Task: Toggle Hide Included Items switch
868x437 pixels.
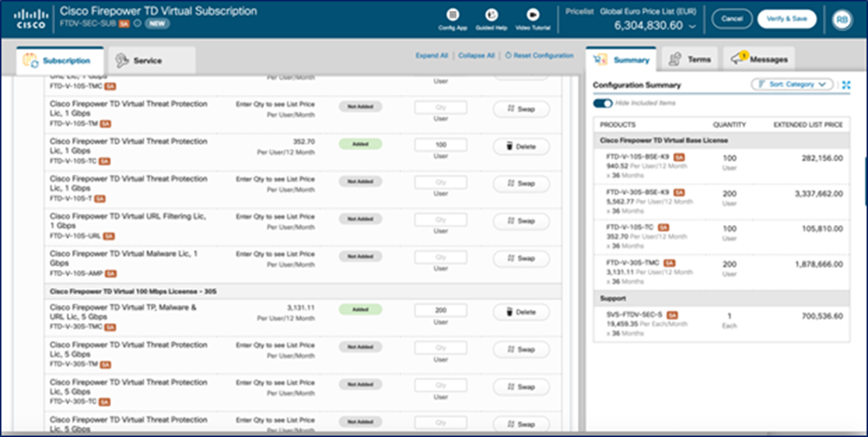Action: [603, 103]
